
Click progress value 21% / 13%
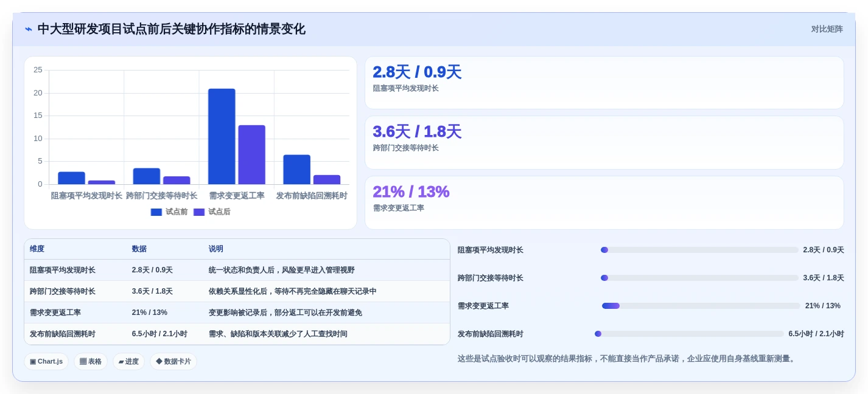[x=823, y=306]
